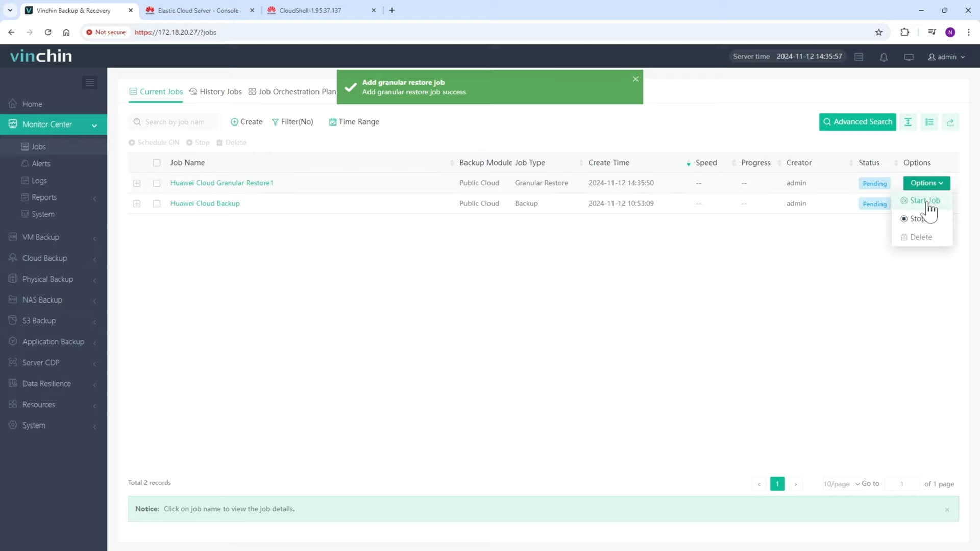
Task: Collapse the sidebar with the hamburger icon
Action: click(90, 82)
